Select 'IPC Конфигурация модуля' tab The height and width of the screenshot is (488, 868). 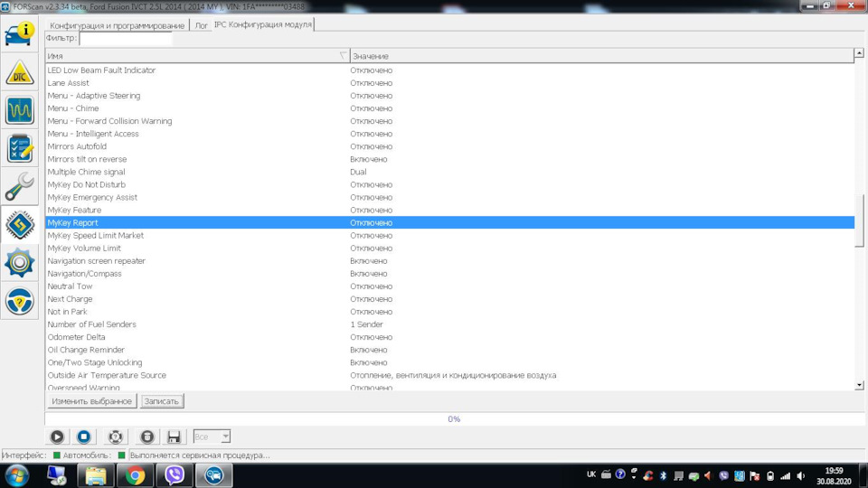click(262, 24)
